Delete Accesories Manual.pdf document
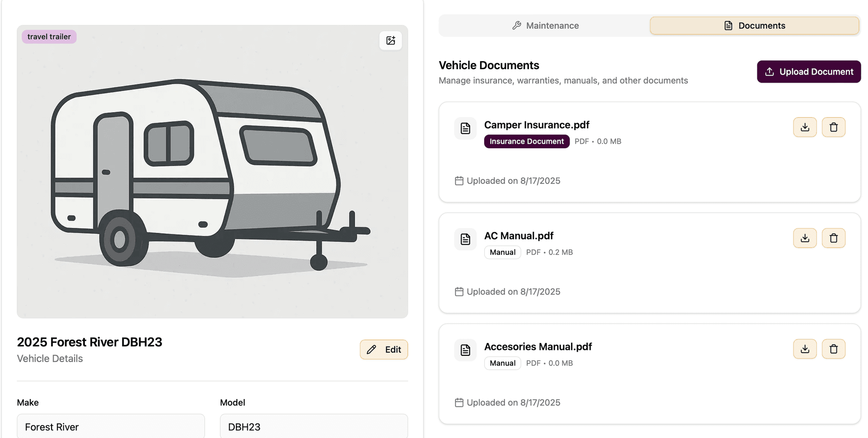868x438 pixels. [x=833, y=349]
